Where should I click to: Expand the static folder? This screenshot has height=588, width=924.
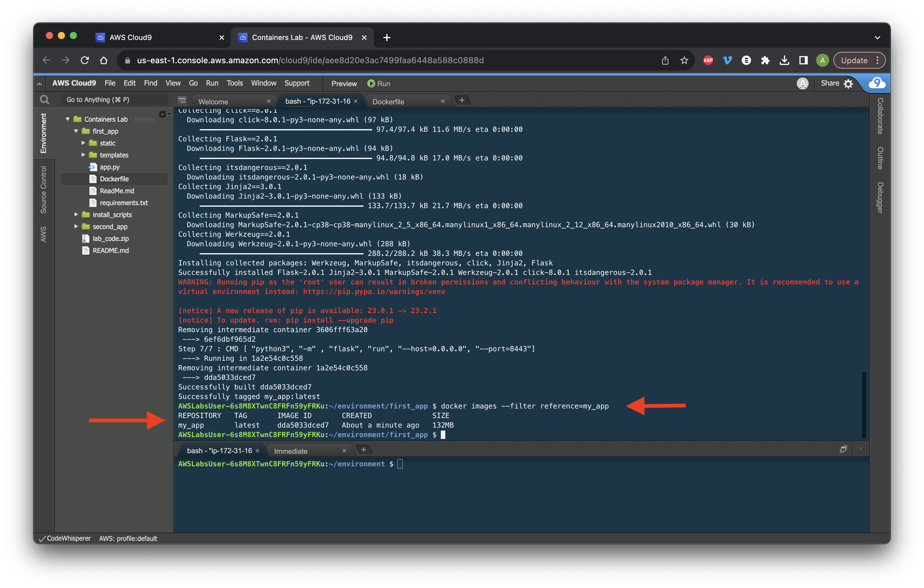point(83,143)
